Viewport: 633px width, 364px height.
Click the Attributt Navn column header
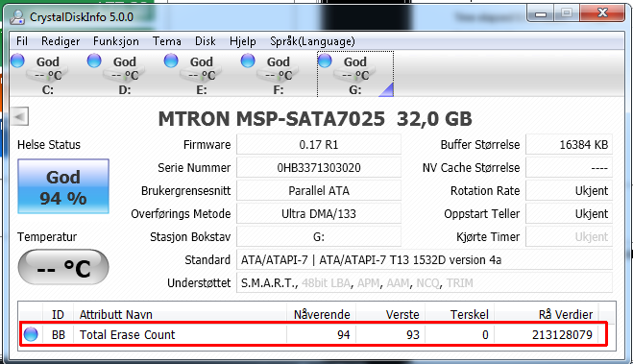coord(180,314)
